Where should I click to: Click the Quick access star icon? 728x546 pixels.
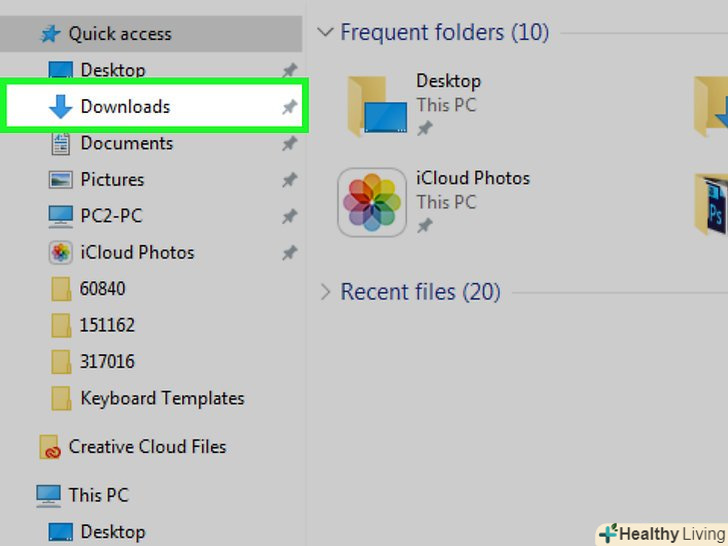50,34
